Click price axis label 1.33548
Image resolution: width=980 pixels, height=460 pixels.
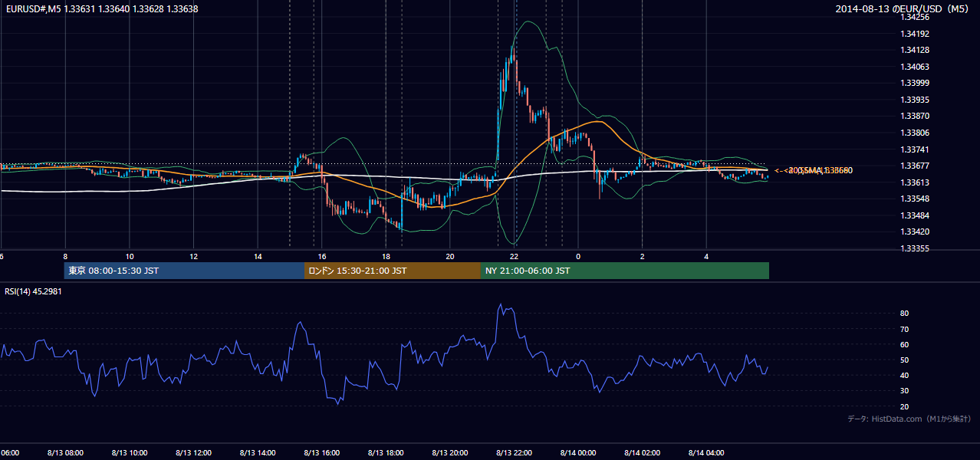click(914, 199)
